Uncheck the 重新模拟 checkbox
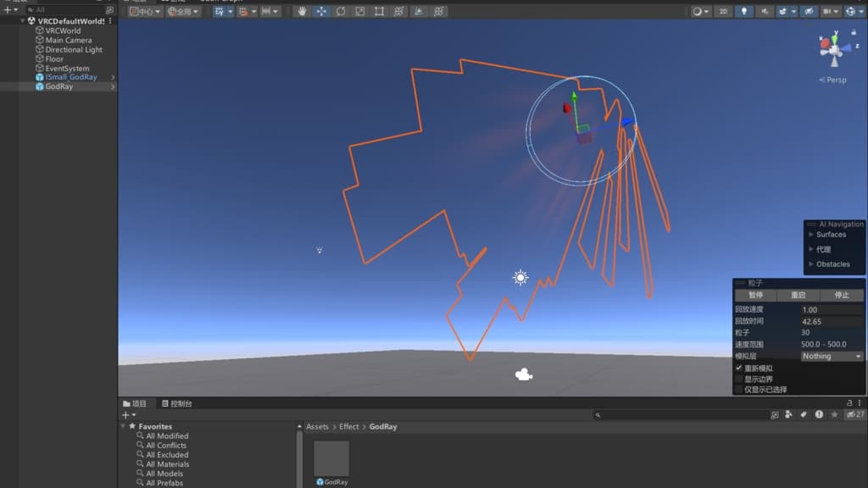Viewport: 868px width, 488px height. point(738,369)
